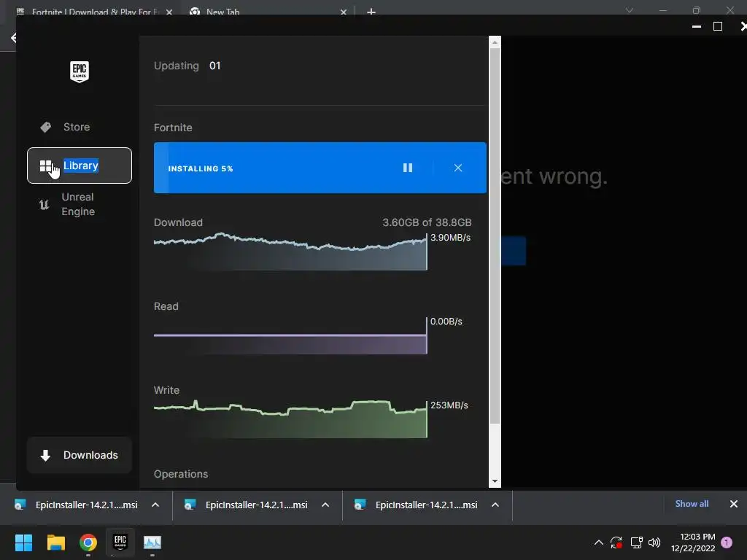Open File Explorer from taskbar

click(55, 542)
